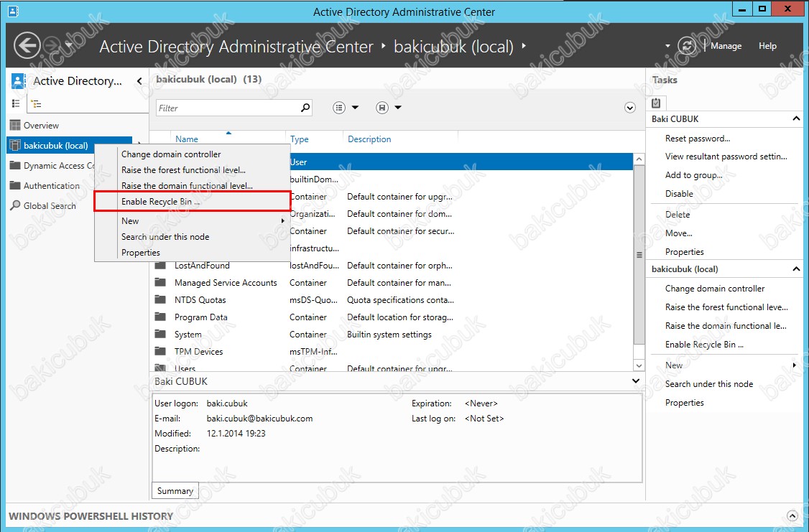Expand the Windows PowerShell History panel

(792, 515)
